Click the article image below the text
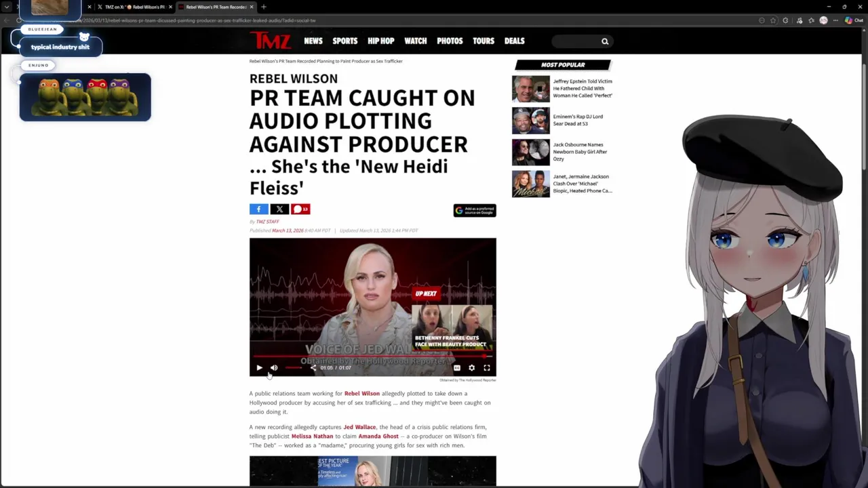 (x=372, y=471)
